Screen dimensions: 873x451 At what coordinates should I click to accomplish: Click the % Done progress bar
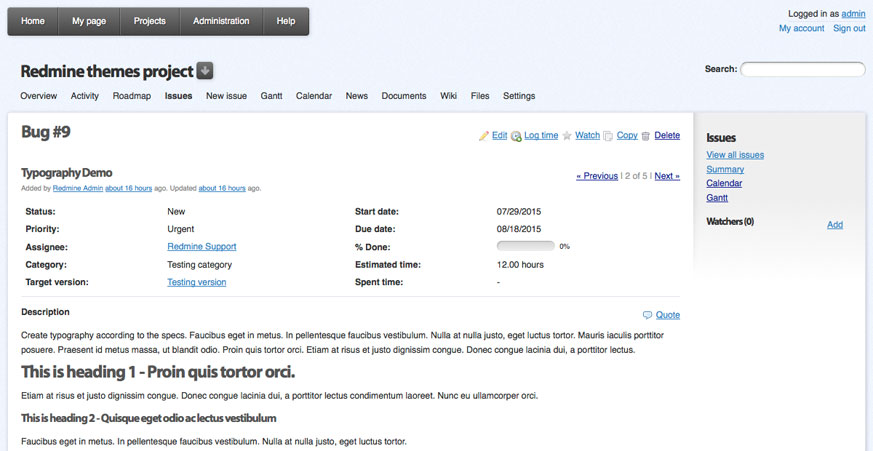(x=526, y=246)
